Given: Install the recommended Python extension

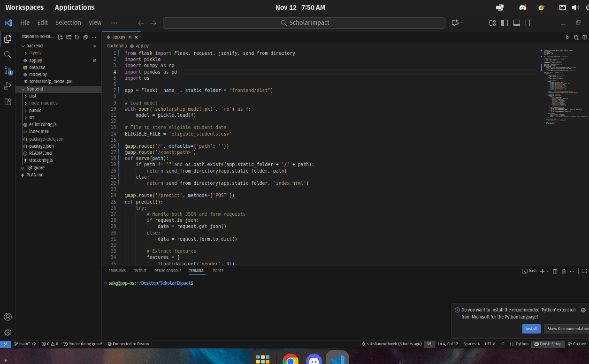Looking at the screenshot, I should [531, 329].
